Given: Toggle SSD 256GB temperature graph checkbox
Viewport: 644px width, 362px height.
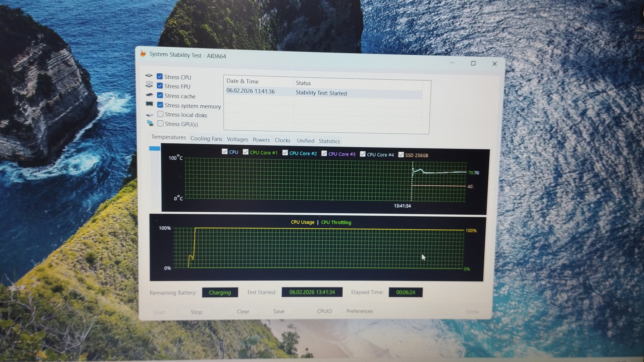Looking at the screenshot, I should 401,155.
